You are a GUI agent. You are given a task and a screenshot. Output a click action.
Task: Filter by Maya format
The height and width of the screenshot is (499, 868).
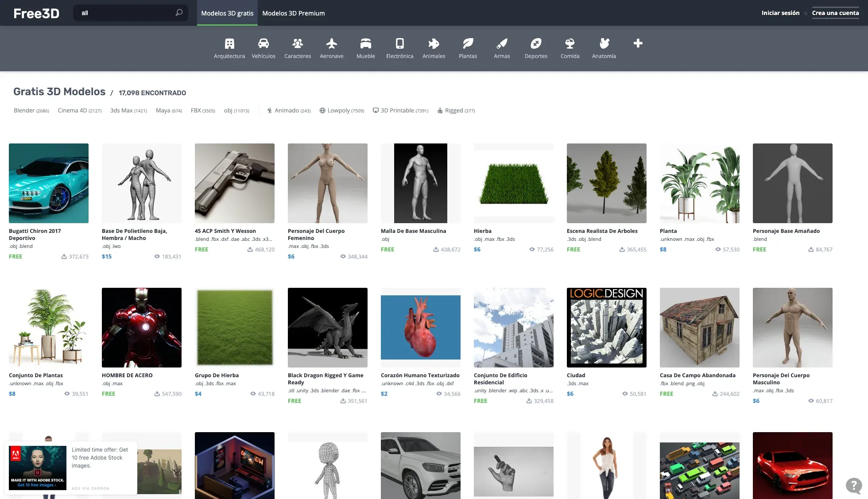pos(169,111)
